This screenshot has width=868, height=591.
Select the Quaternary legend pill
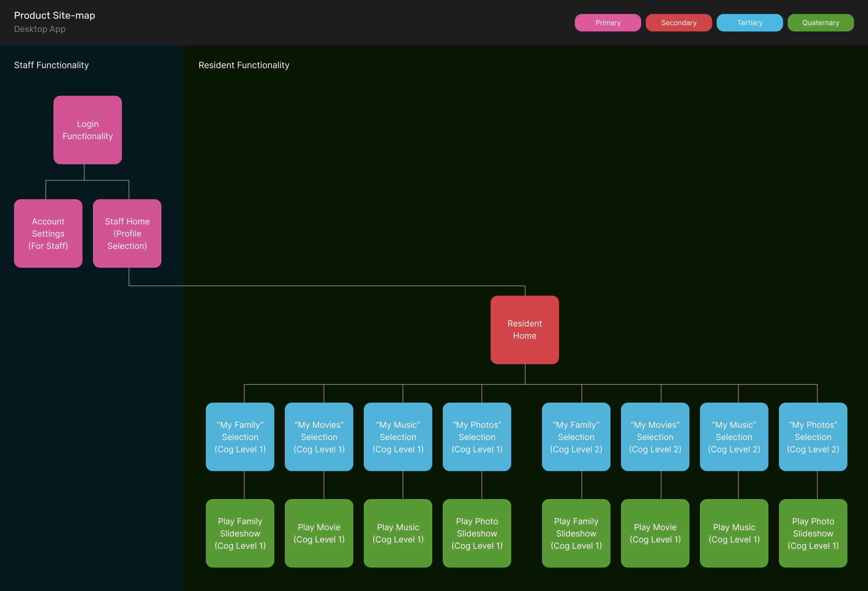pyautogui.click(x=820, y=23)
